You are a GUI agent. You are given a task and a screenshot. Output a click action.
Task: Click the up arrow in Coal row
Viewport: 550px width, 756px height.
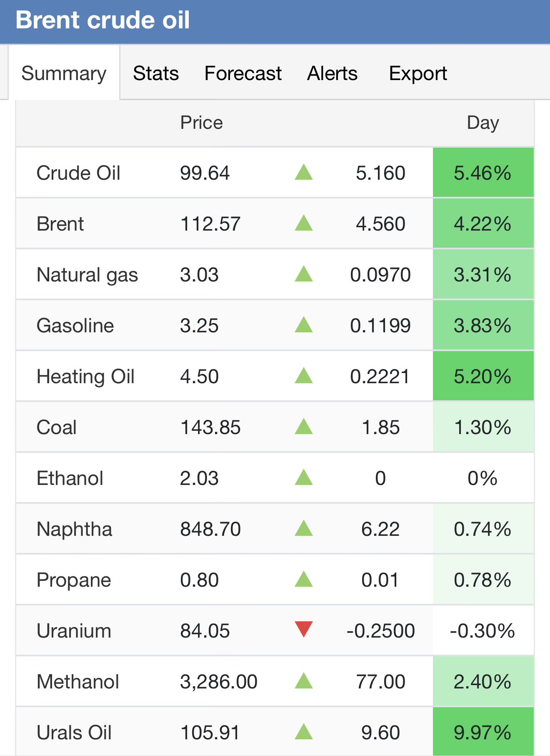(x=304, y=427)
